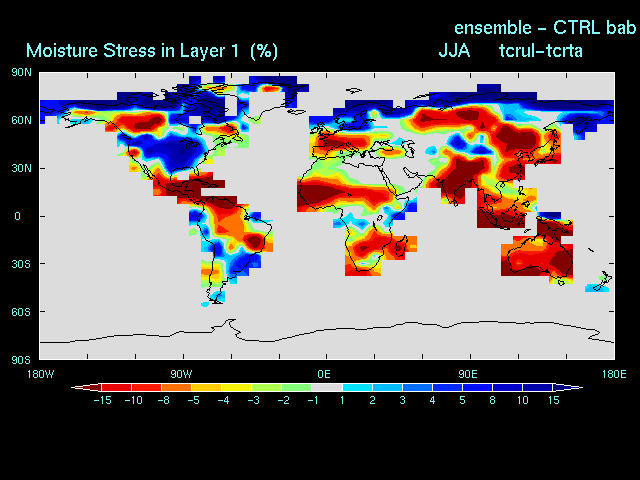This screenshot has height=480, width=640.
Task: Click the 90S latitude label
Action: pos(21,360)
